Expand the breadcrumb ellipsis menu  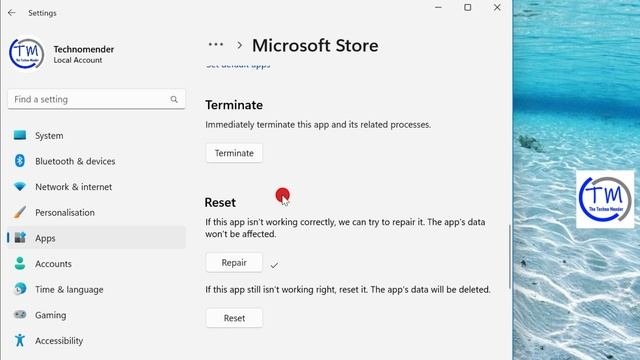click(x=216, y=44)
